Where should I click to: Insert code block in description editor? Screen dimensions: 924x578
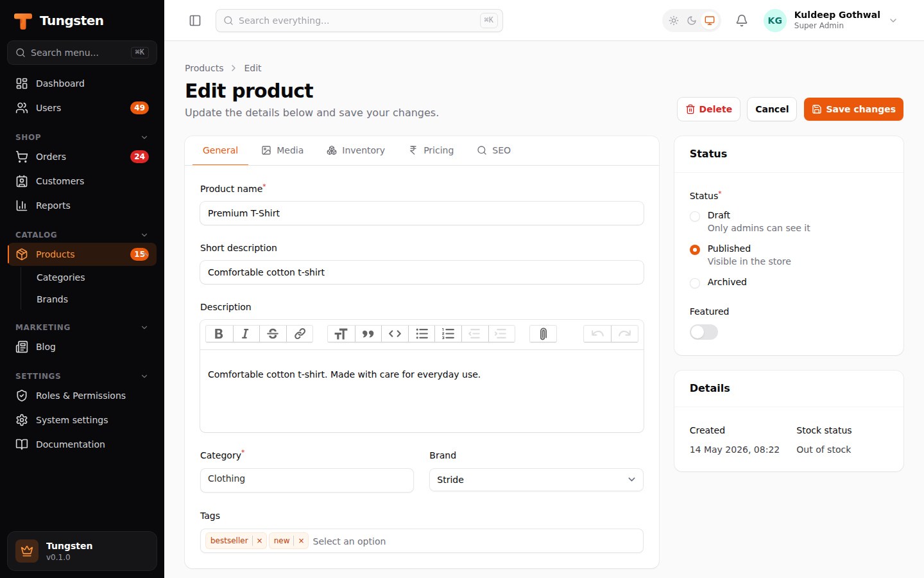(395, 334)
